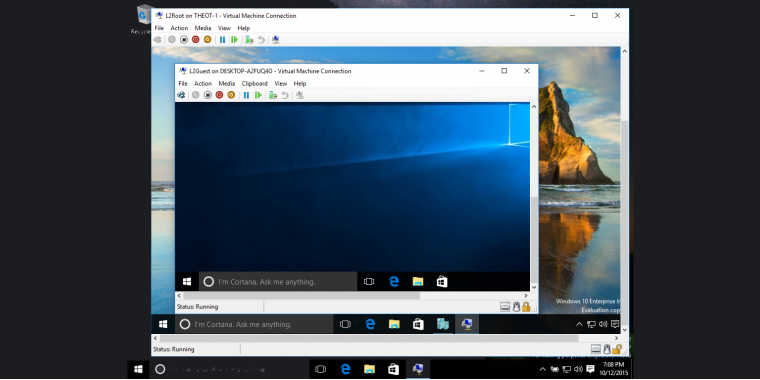This screenshot has height=380, width=760.
Task: Open Media menu in L2Guest window
Action: [x=227, y=83]
